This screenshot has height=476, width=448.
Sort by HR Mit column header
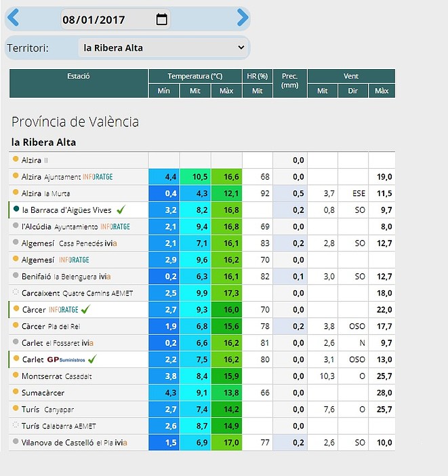tap(258, 91)
